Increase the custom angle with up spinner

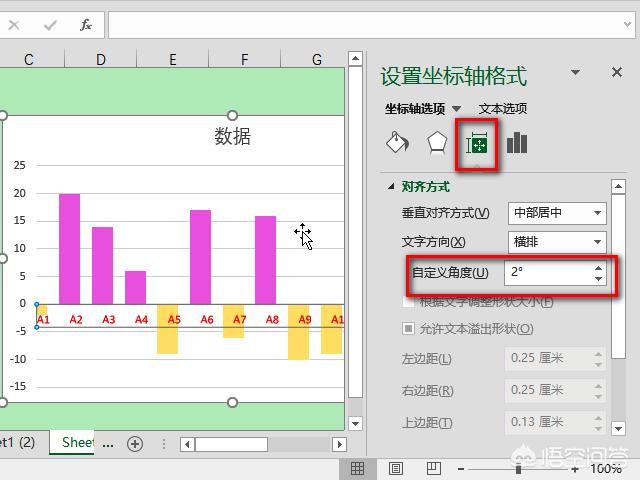tap(598, 268)
